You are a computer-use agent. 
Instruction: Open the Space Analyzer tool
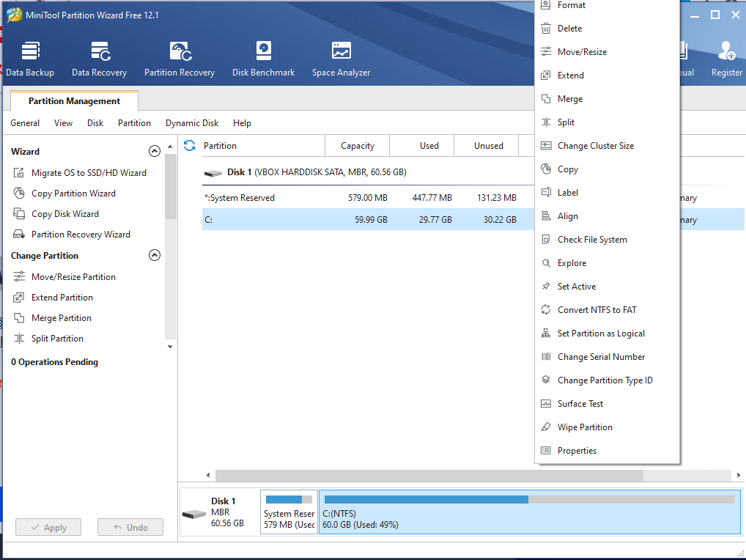pyautogui.click(x=341, y=59)
